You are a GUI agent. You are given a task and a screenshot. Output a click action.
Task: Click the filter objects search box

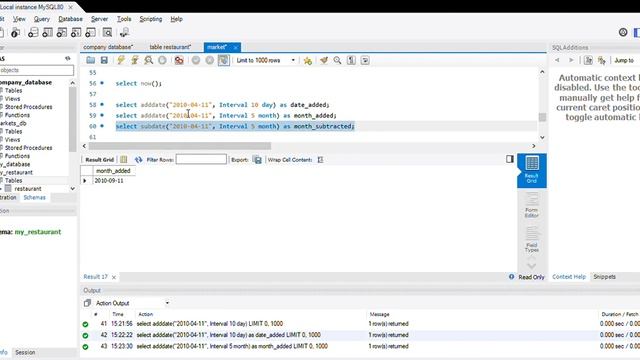click(36, 70)
